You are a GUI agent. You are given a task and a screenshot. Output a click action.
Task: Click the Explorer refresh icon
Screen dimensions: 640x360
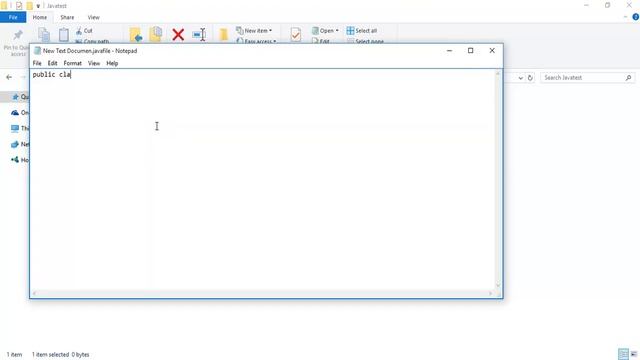pos(530,78)
